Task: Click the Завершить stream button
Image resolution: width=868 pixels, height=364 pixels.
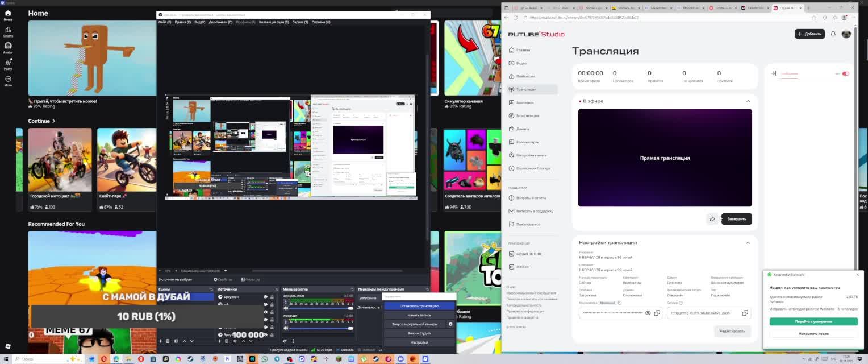Action: tap(737, 219)
